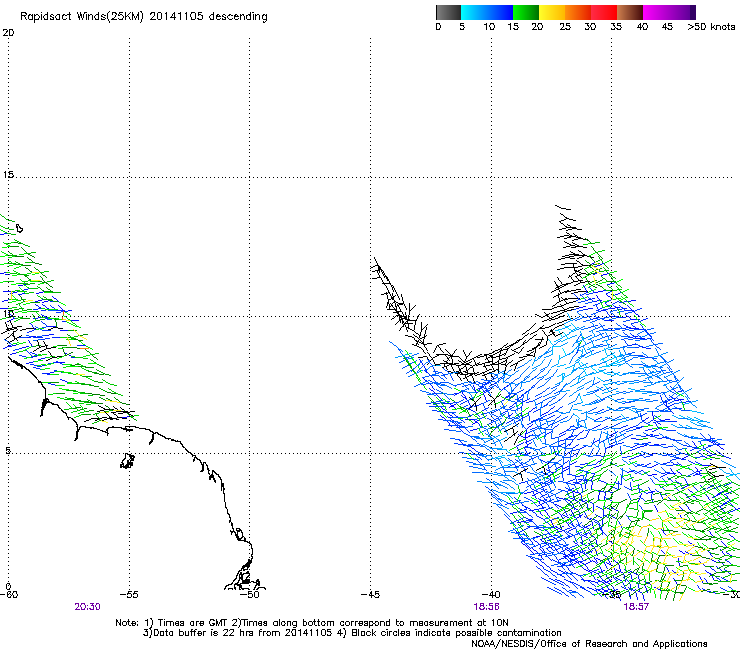Click the '25' legend scale label
The image size is (740, 650).
click(565, 27)
